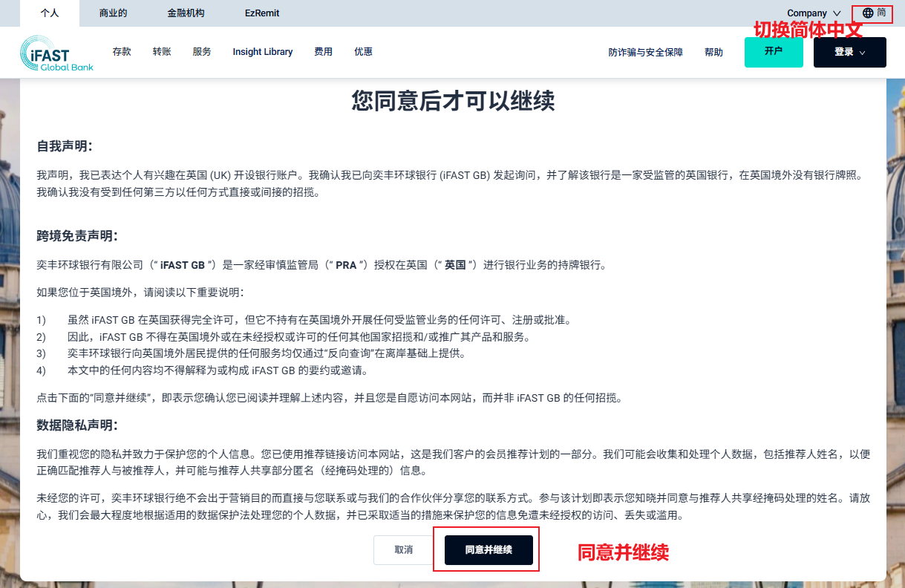This screenshot has height=588, width=905.
Task: Open the 存款 menu
Action: [122, 52]
